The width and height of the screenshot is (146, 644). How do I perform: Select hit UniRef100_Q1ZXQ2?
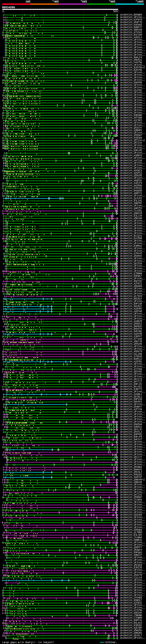tap(131, 90)
